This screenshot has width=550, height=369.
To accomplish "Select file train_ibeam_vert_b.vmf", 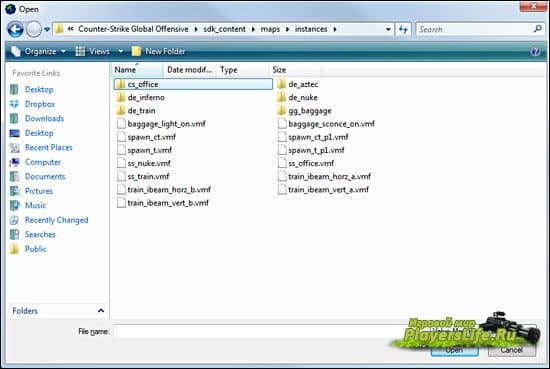I will point(163,203).
